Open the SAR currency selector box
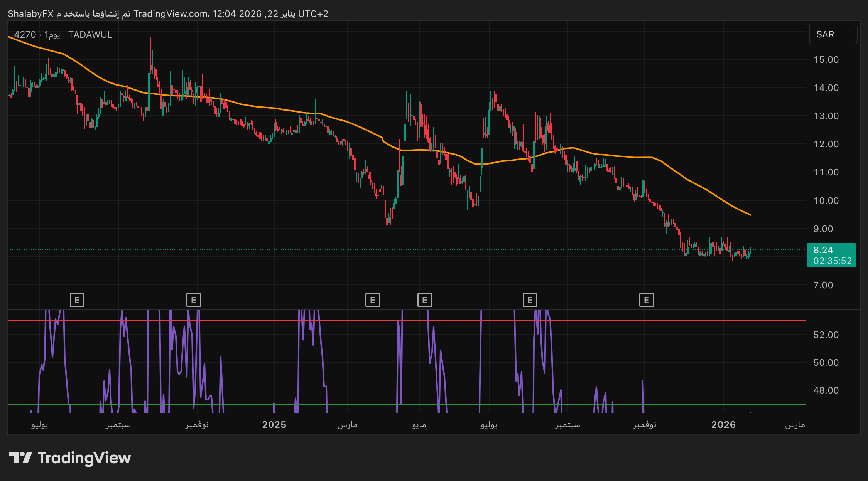The height and width of the screenshot is (481, 868). [x=833, y=34]
